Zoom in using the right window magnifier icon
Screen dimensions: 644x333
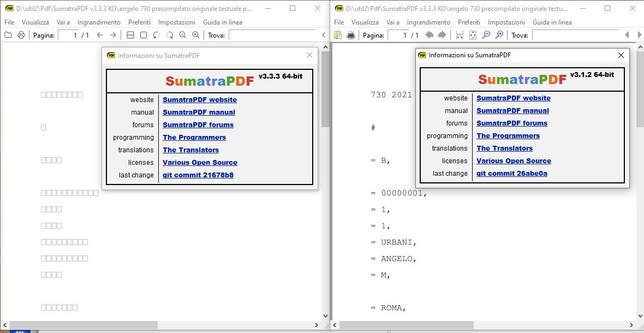(499, 34)
